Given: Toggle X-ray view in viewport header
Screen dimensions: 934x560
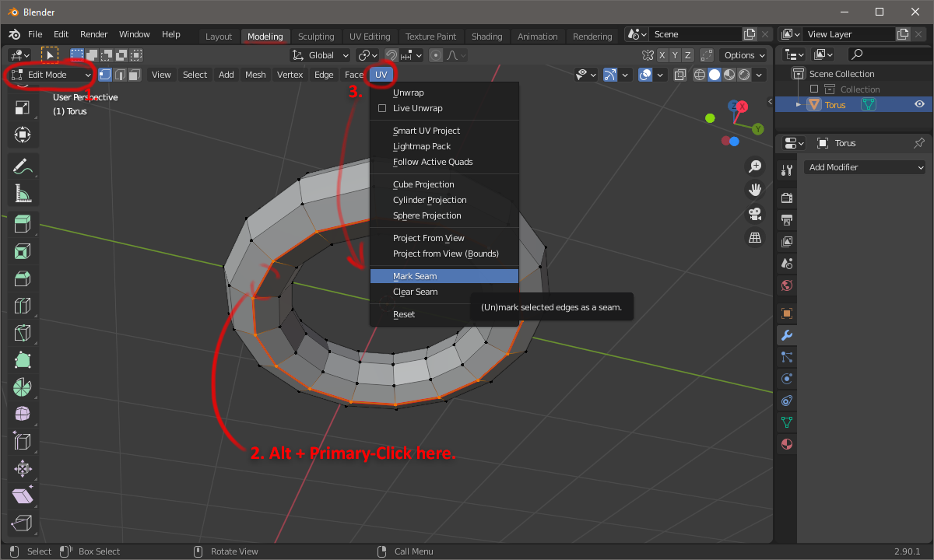Looking at the screenshot, I should pos(679,75).
